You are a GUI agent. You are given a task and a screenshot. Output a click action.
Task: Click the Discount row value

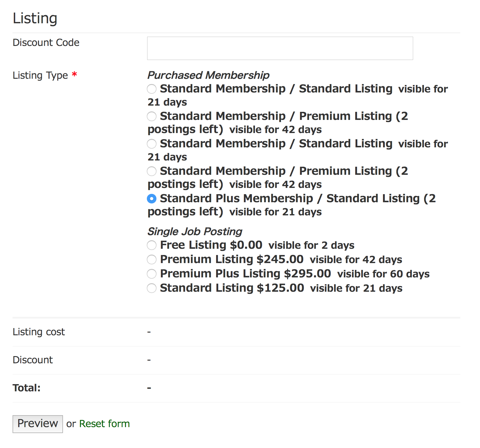[149, 360]
